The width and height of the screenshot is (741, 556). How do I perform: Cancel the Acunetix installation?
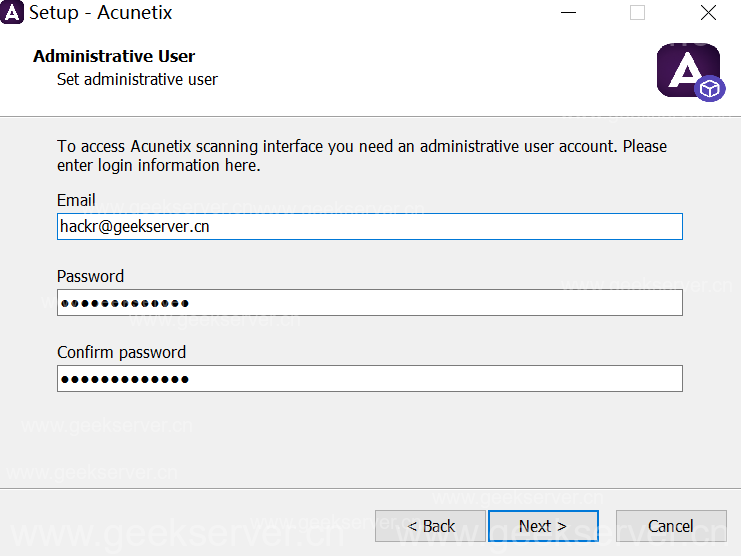click(670, 526)
